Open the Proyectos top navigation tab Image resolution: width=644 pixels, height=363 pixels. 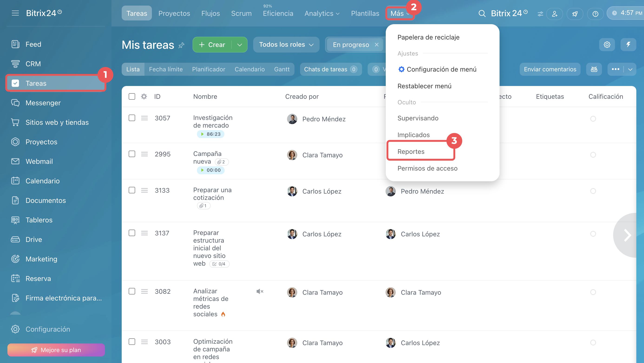(174, 13)
